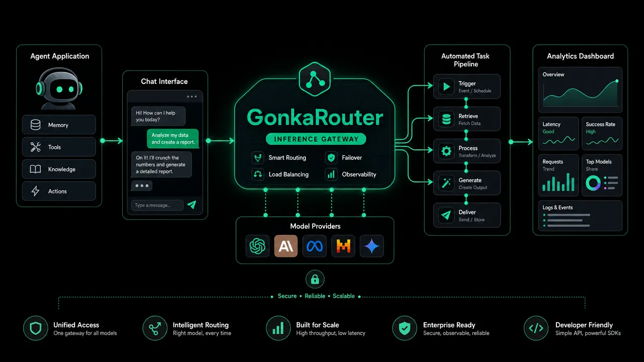Send the chat message with paper plane icon
The image size is (644, 362).
point(191,205)
